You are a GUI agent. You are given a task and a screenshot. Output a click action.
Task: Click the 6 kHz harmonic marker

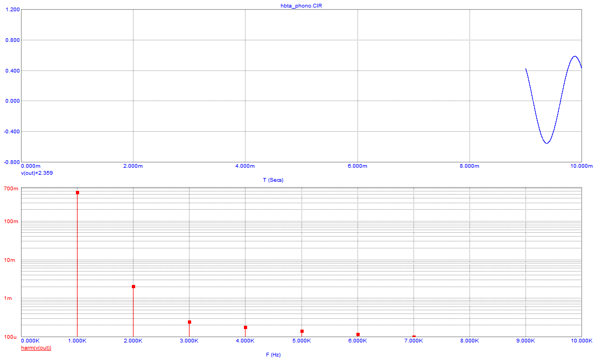(358, 334)
